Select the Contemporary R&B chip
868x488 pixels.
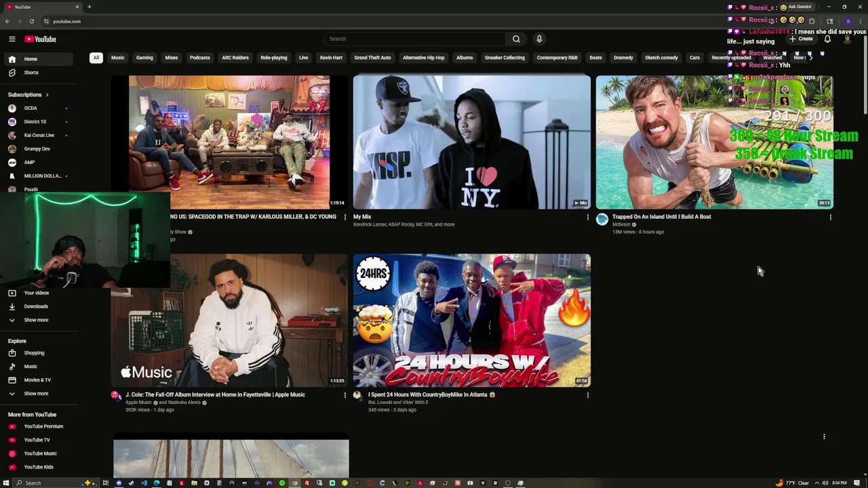click(557, 58)
